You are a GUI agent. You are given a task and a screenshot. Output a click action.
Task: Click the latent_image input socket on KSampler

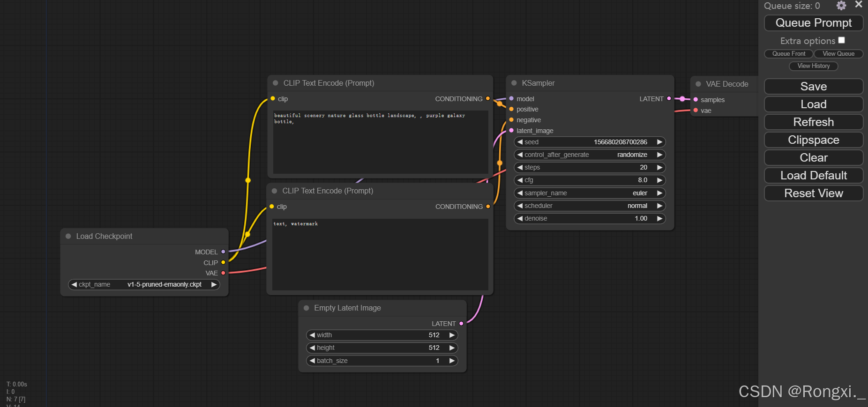[x=511, y=131]
